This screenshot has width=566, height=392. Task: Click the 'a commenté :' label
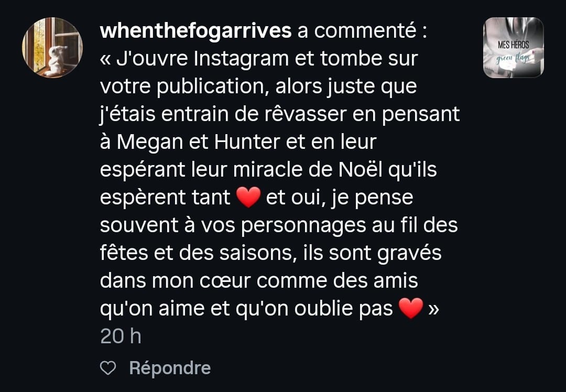click(363, 30)
